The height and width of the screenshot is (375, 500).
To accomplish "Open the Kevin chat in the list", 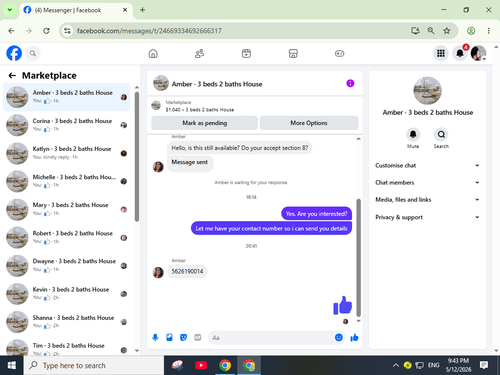I will (67, 294).
